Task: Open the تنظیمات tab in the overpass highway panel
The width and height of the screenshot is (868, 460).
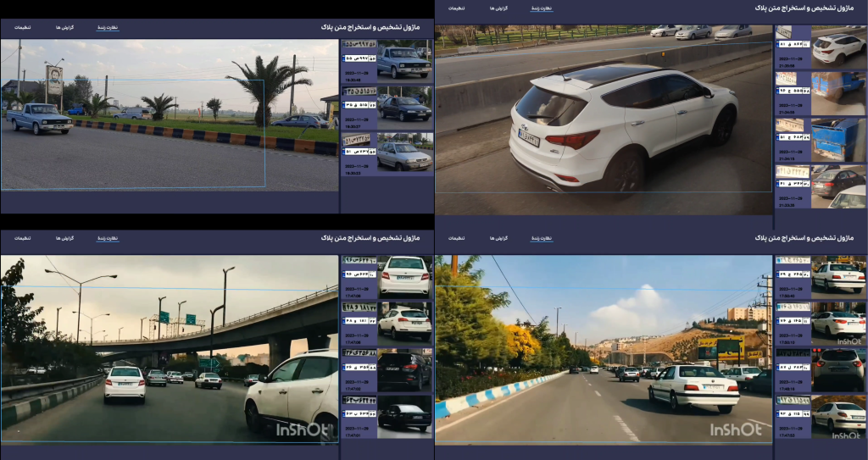Action: [x=22, y=238]
